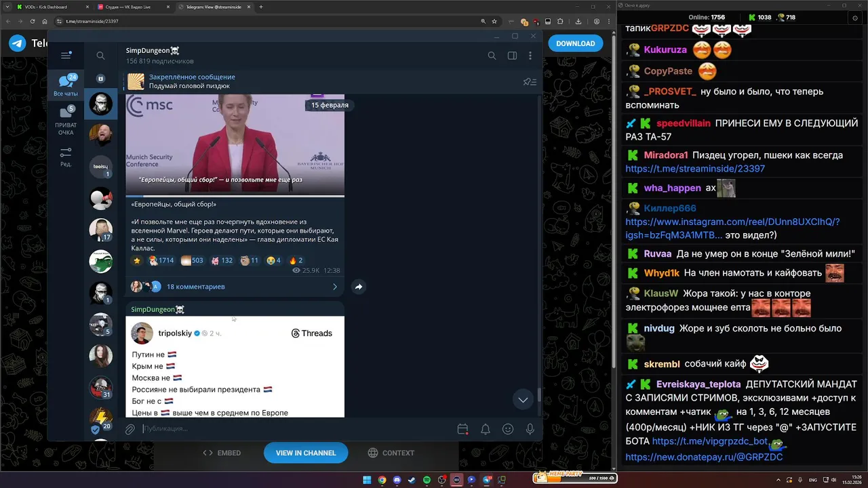Click the microphone voice message icon
The image size is (868, 488).
click(x=530, y=429)
